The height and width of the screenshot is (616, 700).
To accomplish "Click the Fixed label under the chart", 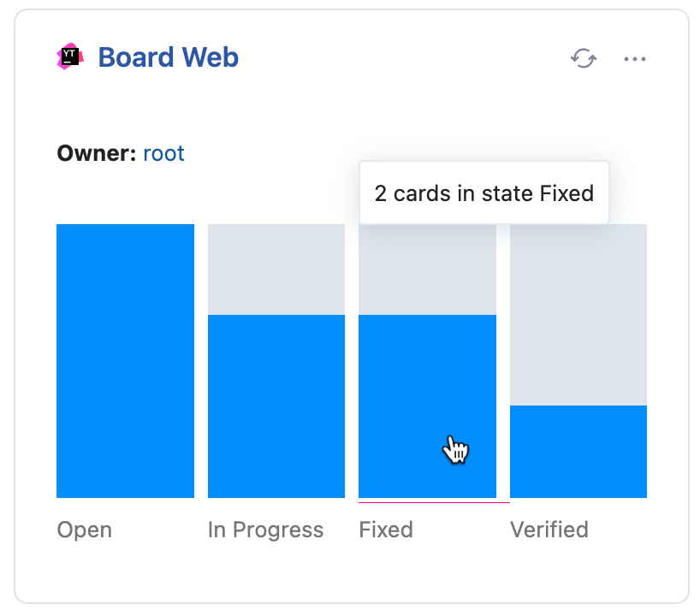I will click(386, 530).
